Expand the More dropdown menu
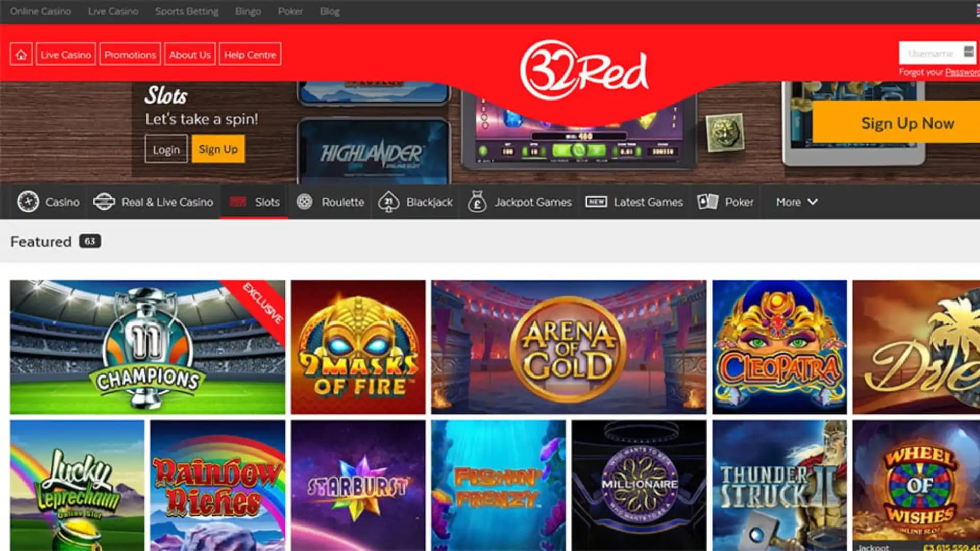Viewport: 980px width, 551px height. point(796,202)
